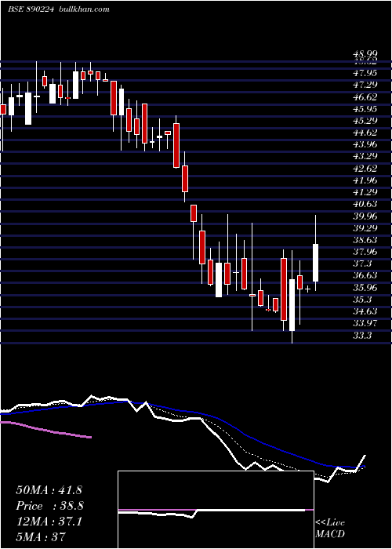Open the <<Live MACD label
This screenshot has width=392, height=549.
tap(330, 529)
